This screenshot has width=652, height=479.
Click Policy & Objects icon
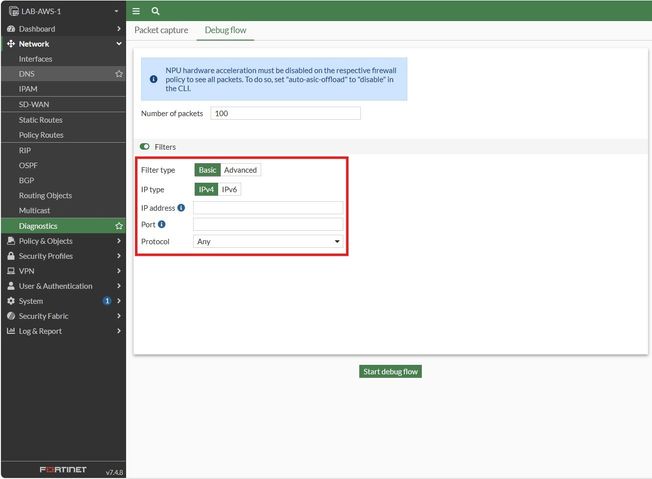pos(11,241)
